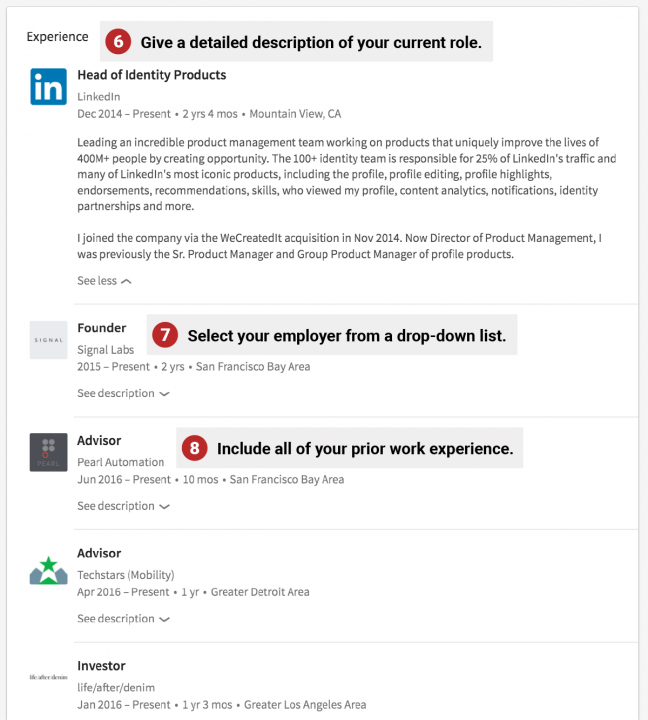
Task: Click the life/after/denim company name
Action: (116, 688)
